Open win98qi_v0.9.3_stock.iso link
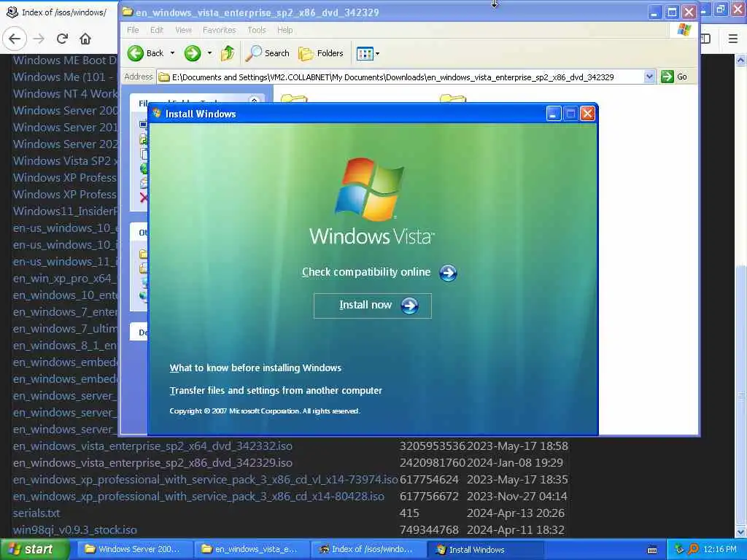Screen dimensions: 747x560 point(75,530)
